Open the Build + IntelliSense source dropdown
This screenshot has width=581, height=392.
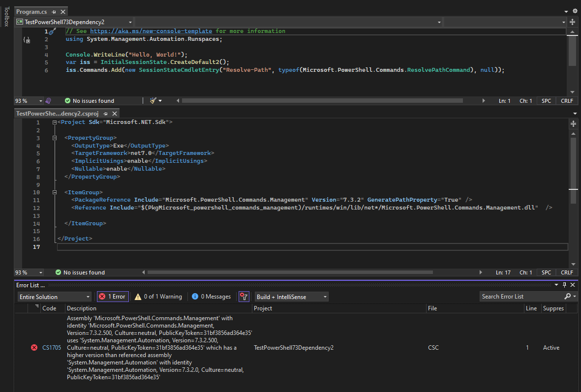pos(292,297)
